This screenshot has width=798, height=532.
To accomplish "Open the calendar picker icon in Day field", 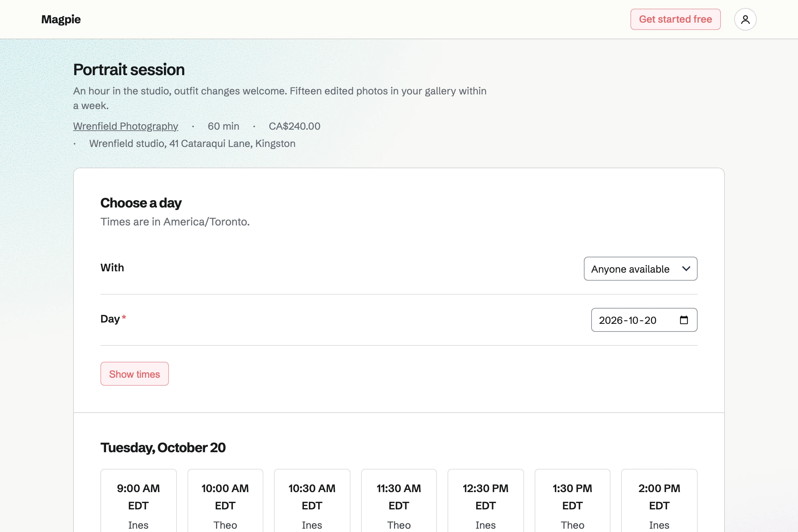I will click(684, 320).
